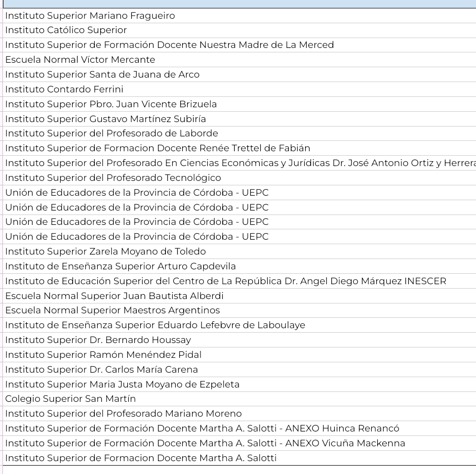Select the Ciencias Económicas y Jurídicas Ortiz y Herrera row
Viewport: 476px width, 474px height.
tap(239, 163)
